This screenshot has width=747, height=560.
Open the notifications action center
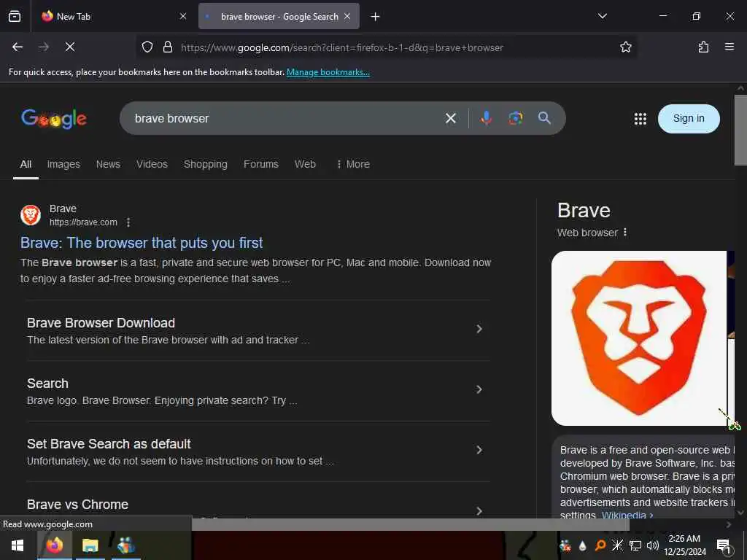click(724, 545)
